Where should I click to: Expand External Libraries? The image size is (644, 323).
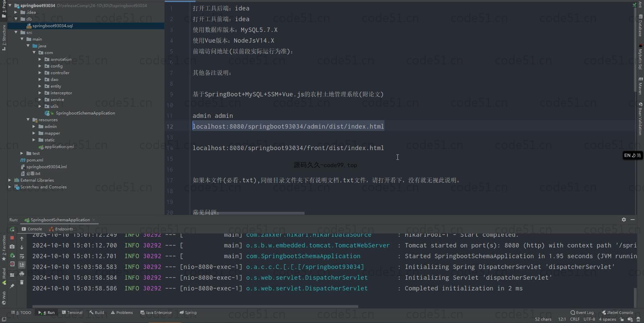(x=10, y=180)
